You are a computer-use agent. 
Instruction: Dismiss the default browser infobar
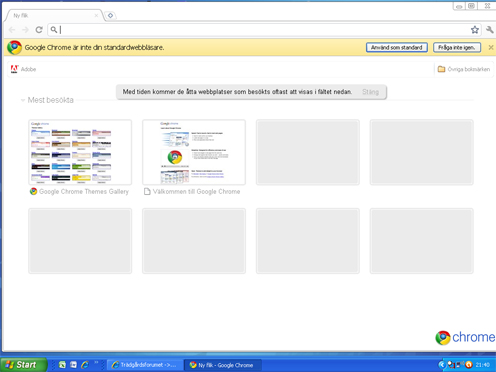click(x=491, y=47)
